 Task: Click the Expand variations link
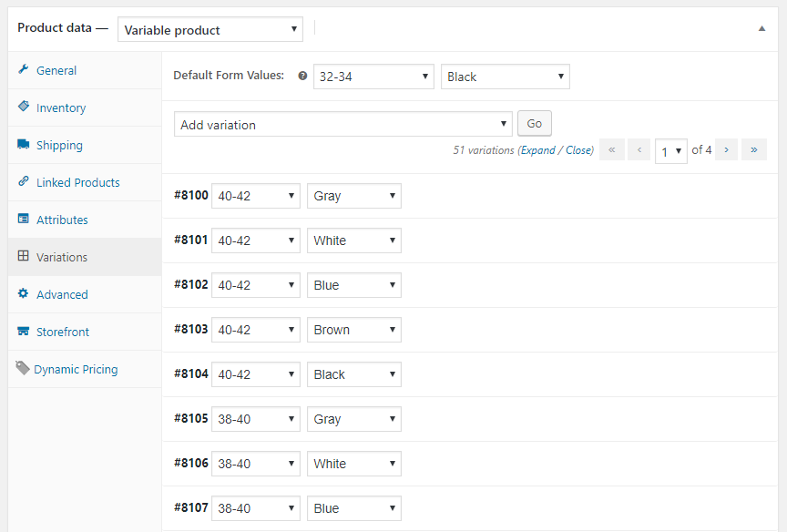click(538, 150)
